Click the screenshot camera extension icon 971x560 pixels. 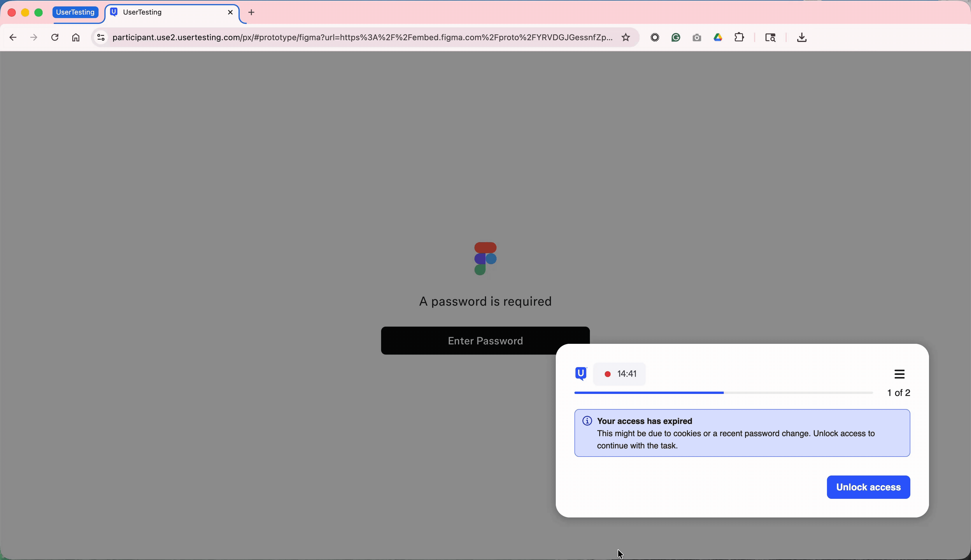(x=697, y=37)
